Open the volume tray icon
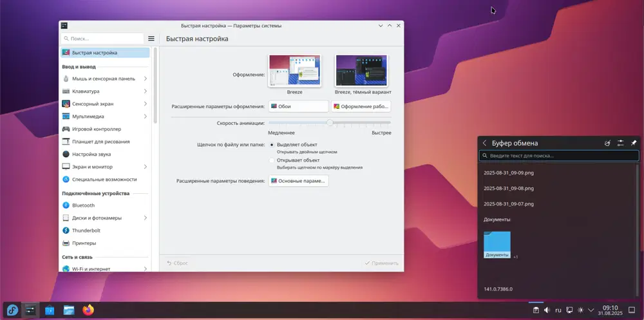644x320 pixels. (547, 310)
